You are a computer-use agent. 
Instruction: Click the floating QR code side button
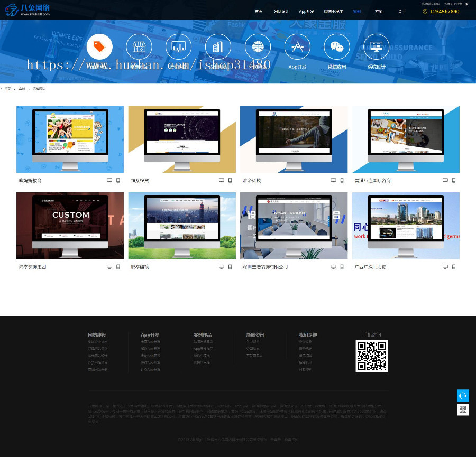(x=463, y=409)
